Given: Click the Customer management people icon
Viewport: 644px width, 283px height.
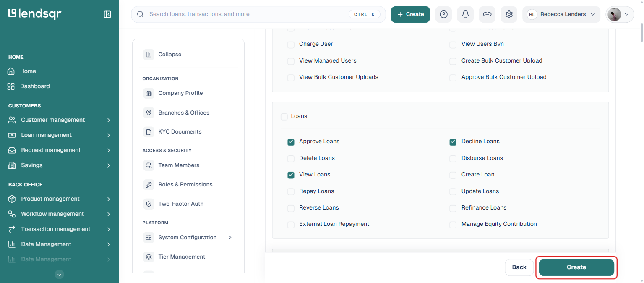Looking at the screenshot, I should [x=12, y=120].
